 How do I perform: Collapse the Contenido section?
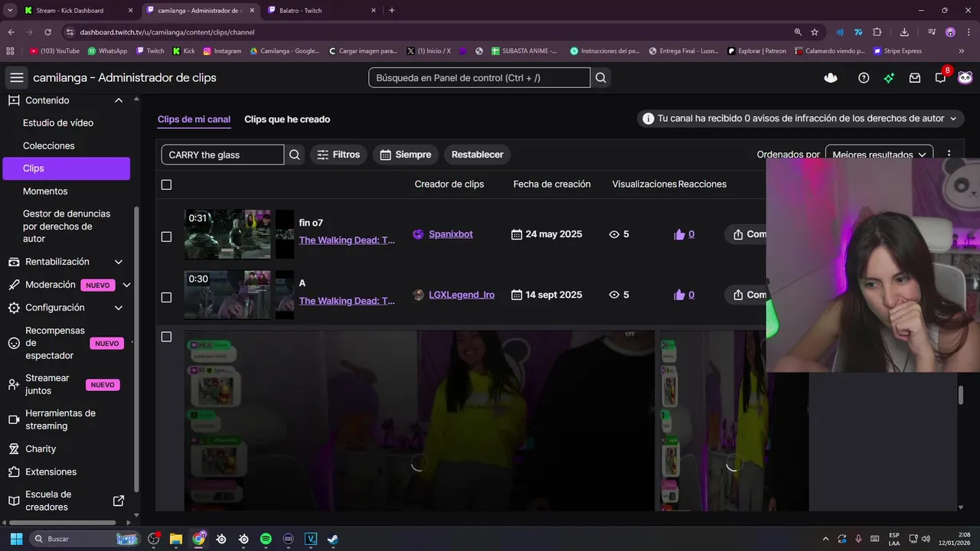pyautogui.click(x=119, y=100)
